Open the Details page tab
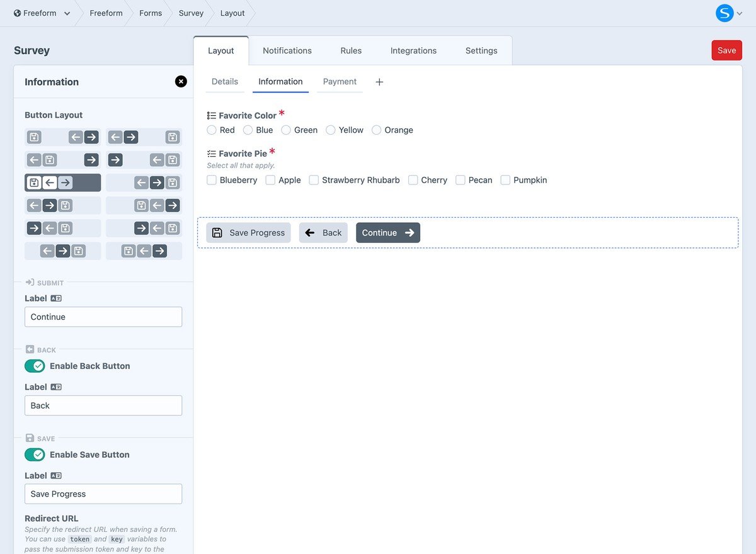Image resolution: width=756 pixels, height=554 pixels. [x=225, y=82]
